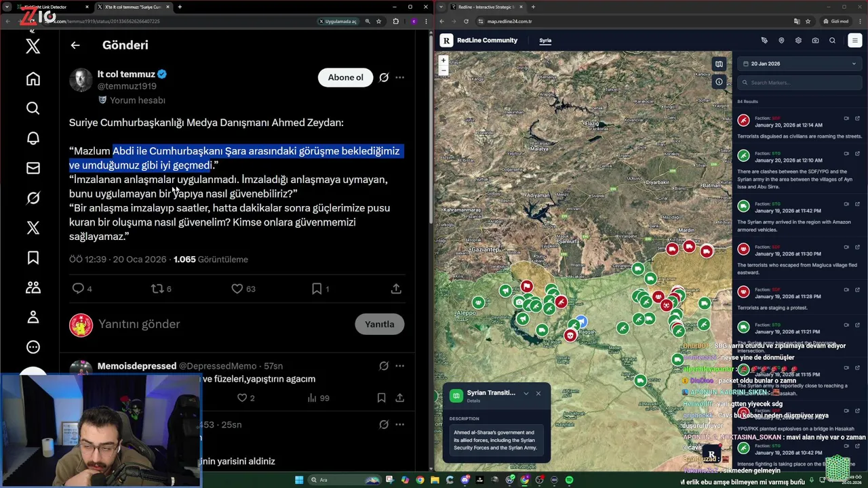This screenshot has height=488, width=868.
Task: Open Memoisdepressed's profile link
Action: point(136,366)
